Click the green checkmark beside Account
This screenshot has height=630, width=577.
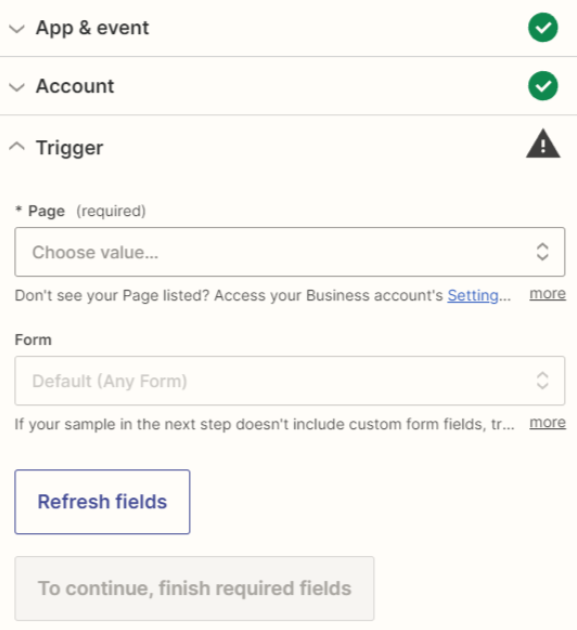point(543,86)
